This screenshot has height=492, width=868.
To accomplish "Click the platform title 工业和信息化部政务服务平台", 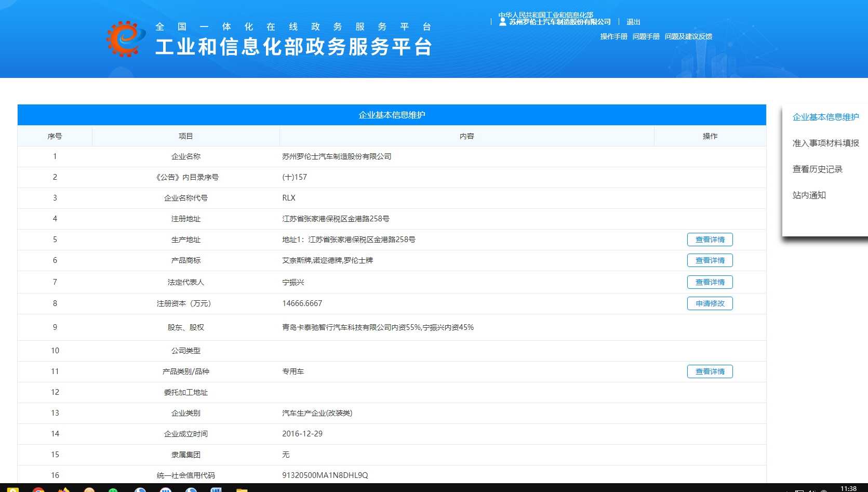I will coord(293,47).
